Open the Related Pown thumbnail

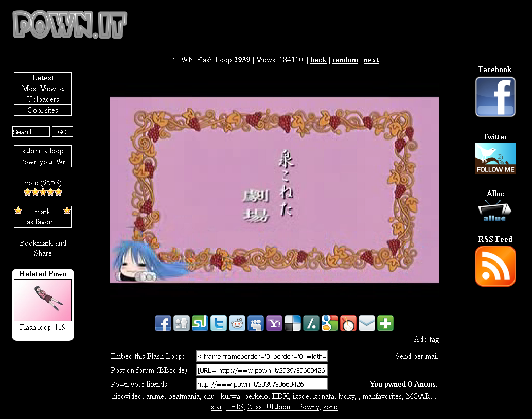[43, 300]
